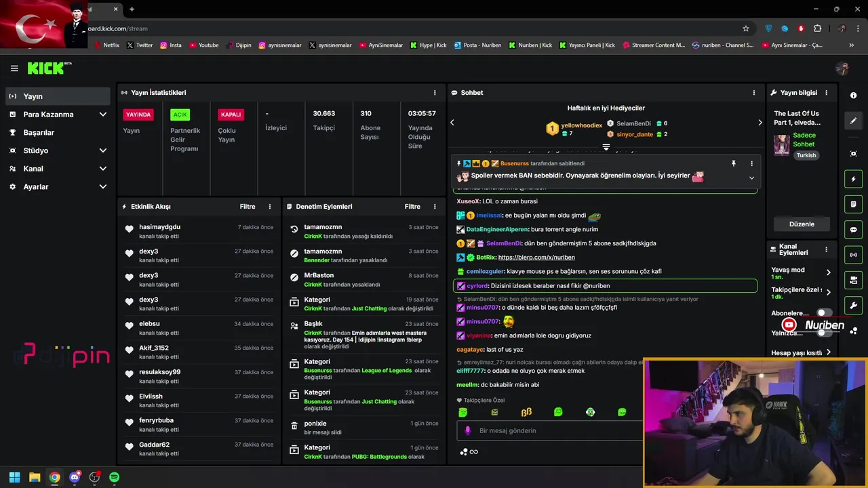Open Denetim Eylemleri three-dot menu
The image size is (868, 488).
tap(435, 207)
